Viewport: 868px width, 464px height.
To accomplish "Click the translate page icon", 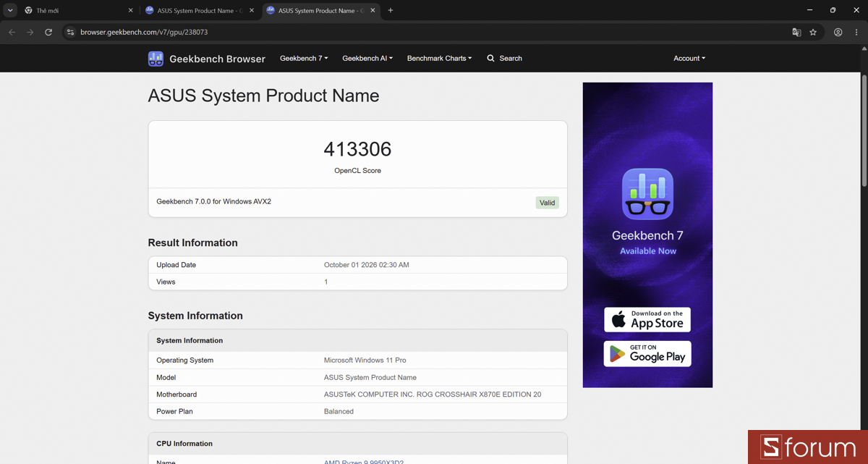I will tap(796, 32).
